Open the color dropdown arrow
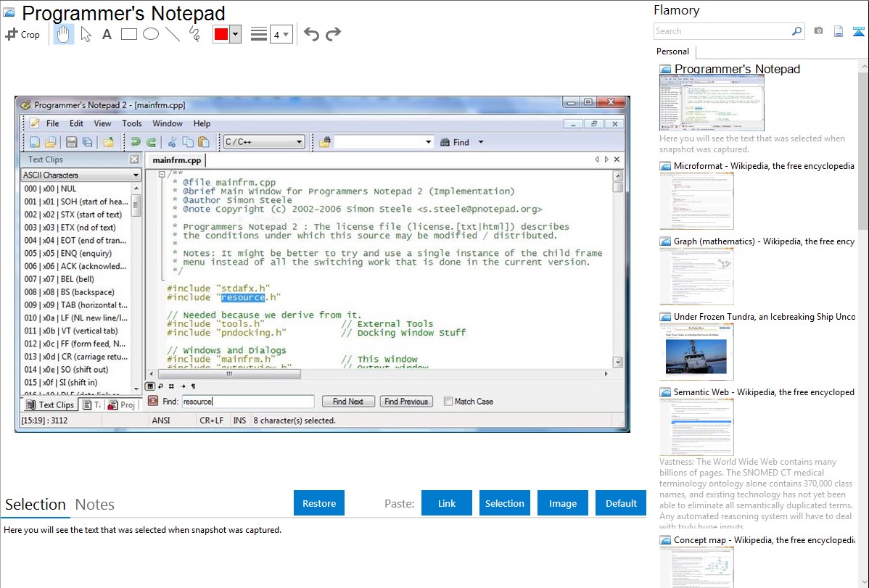 [x=235, y=34]
